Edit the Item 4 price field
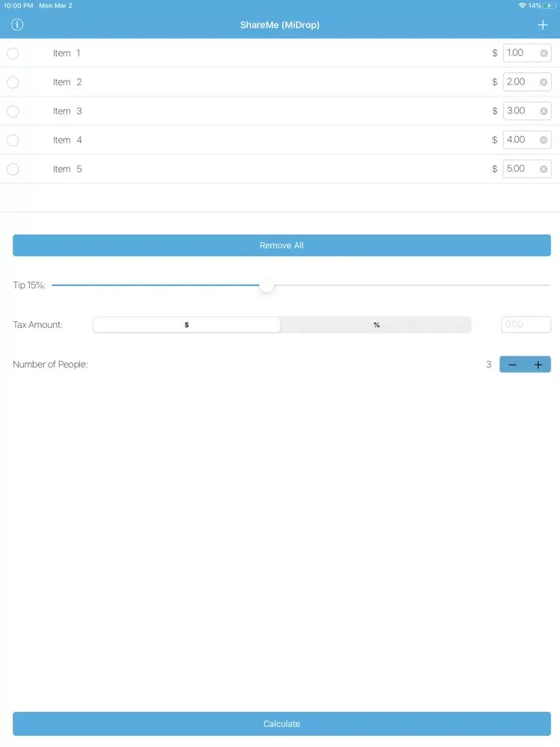This screenshot has width=560, height=747. click(x=527, y=140)
